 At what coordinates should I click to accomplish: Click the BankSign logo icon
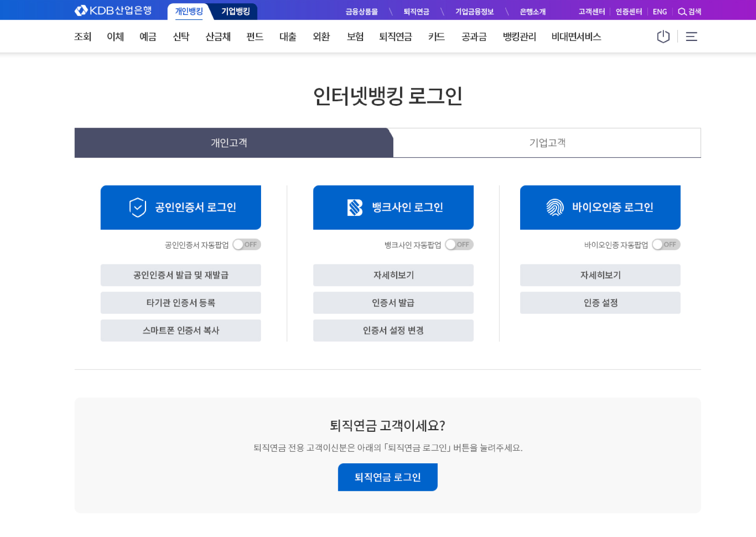(x=355, y=207)
